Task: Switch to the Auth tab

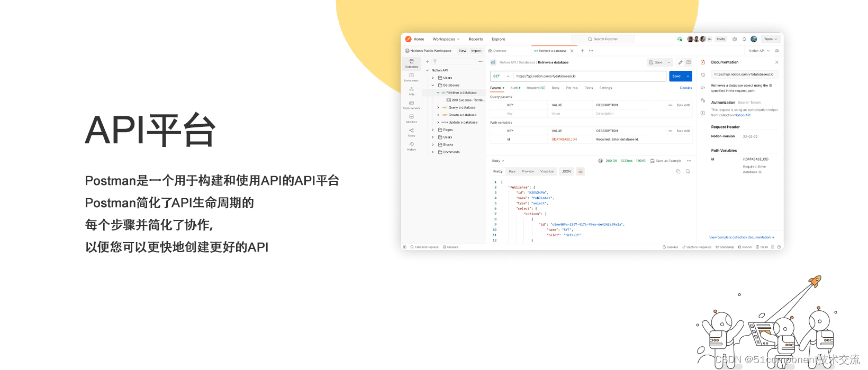Action: coord(514,88)
